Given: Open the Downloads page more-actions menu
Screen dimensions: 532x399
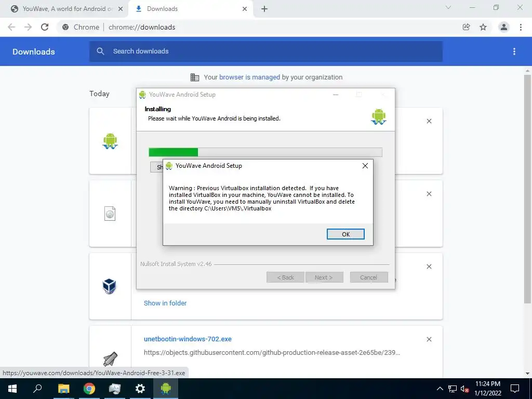Looking at the screenshot, I should coord(514,51).
